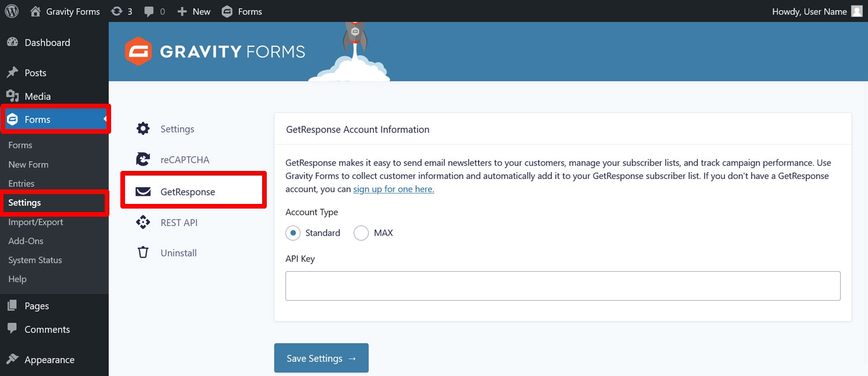The height and width of the screenshot is (376, 868).
Task: Click the user avatar in top bar
Action: click(857, 11)
